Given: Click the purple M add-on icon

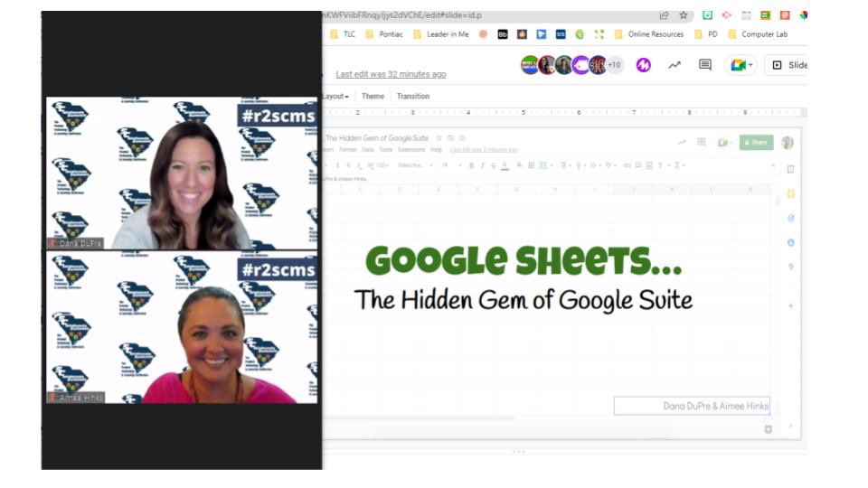Looking at the screenshot, I should (643, 65).
